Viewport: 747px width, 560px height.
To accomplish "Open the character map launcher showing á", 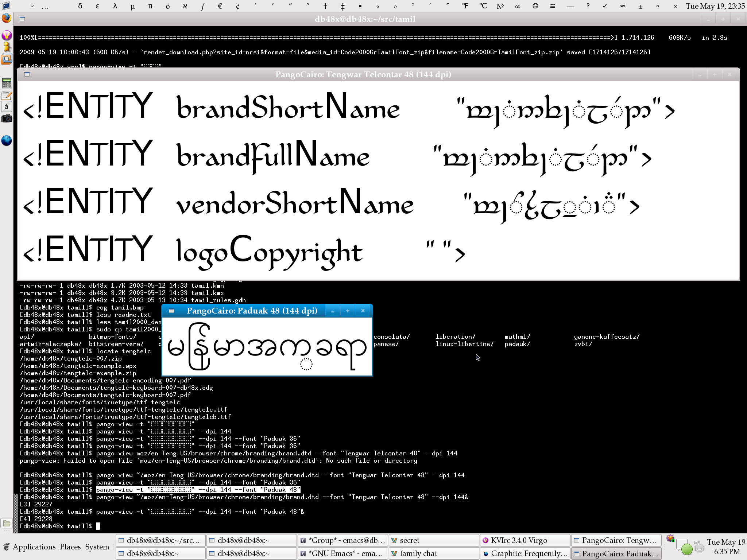I will [7, 106].
